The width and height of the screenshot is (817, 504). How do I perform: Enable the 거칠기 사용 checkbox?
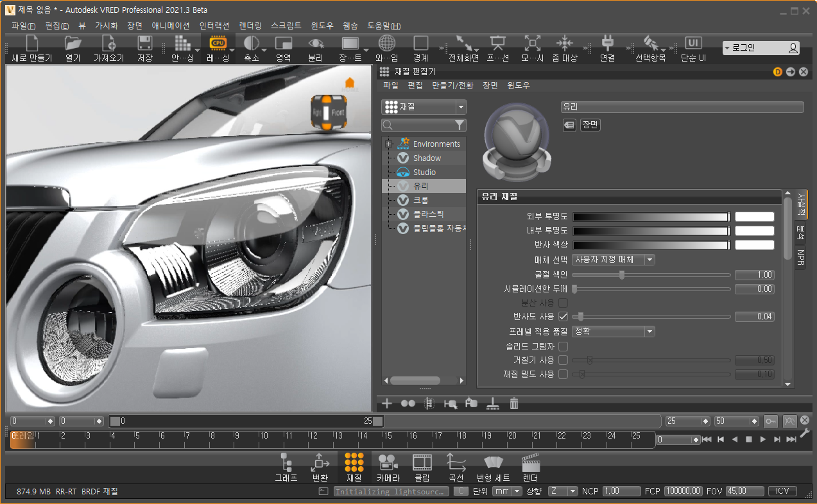(x=563, y=360)
